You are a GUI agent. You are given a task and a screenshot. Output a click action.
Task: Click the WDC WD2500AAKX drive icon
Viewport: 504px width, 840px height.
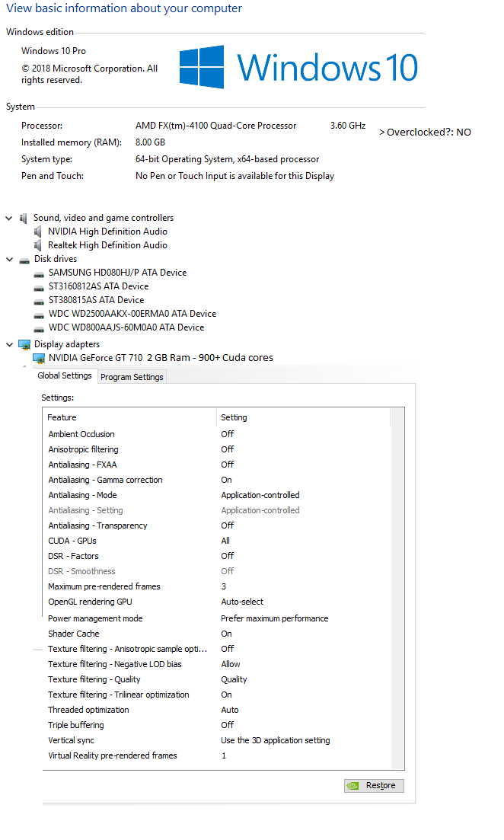click(39, 315)
